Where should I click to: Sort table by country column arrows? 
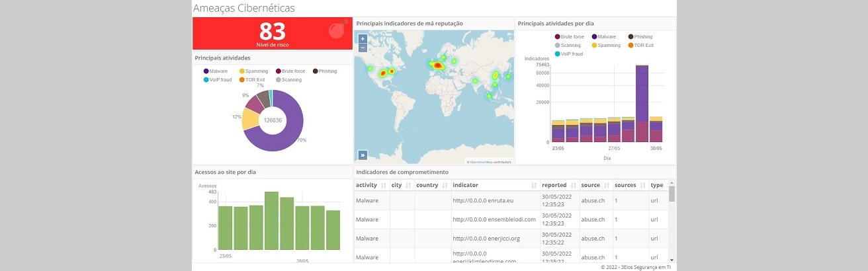click(x=445, y=185)
